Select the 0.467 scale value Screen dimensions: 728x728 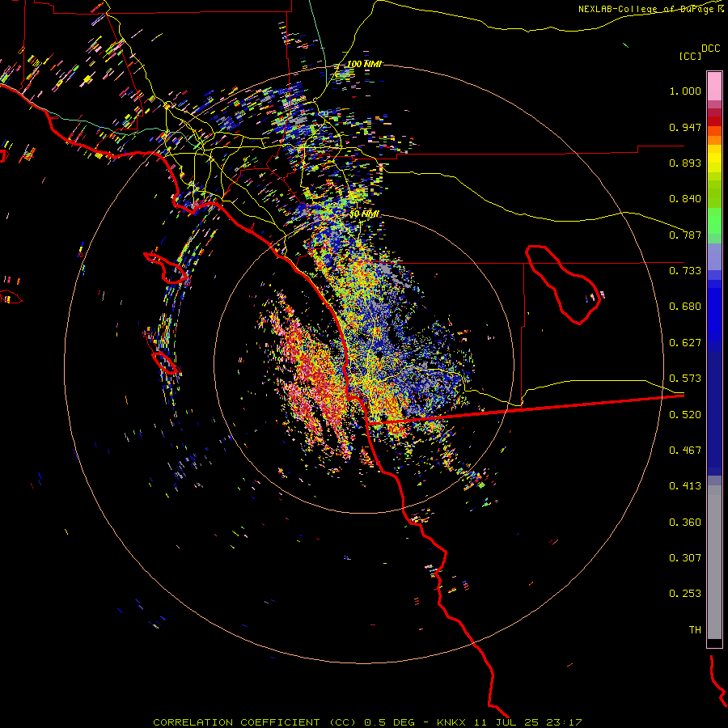pos(685,450)
